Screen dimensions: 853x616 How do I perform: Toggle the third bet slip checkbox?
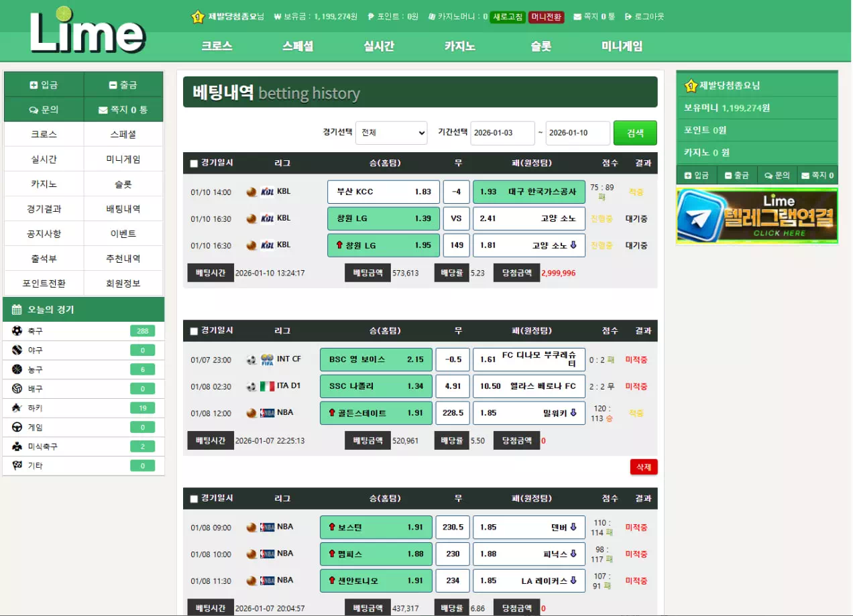(194, 499)
